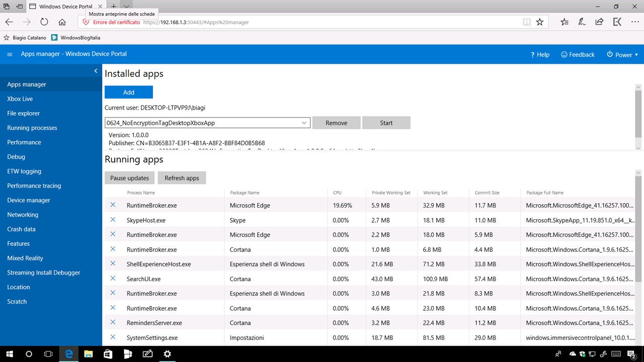The image size is (644, 362).
Task: Close the SkypeHost.exe running app
Action: [x=113, y=220]
